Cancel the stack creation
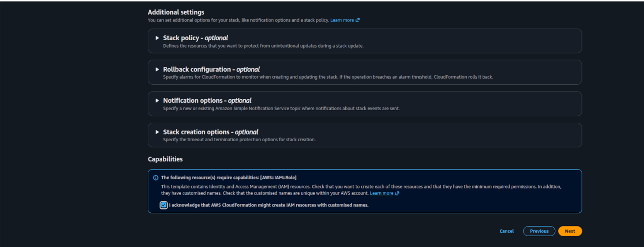This screenshot has width=644, height=247. [x=506, y=231]
